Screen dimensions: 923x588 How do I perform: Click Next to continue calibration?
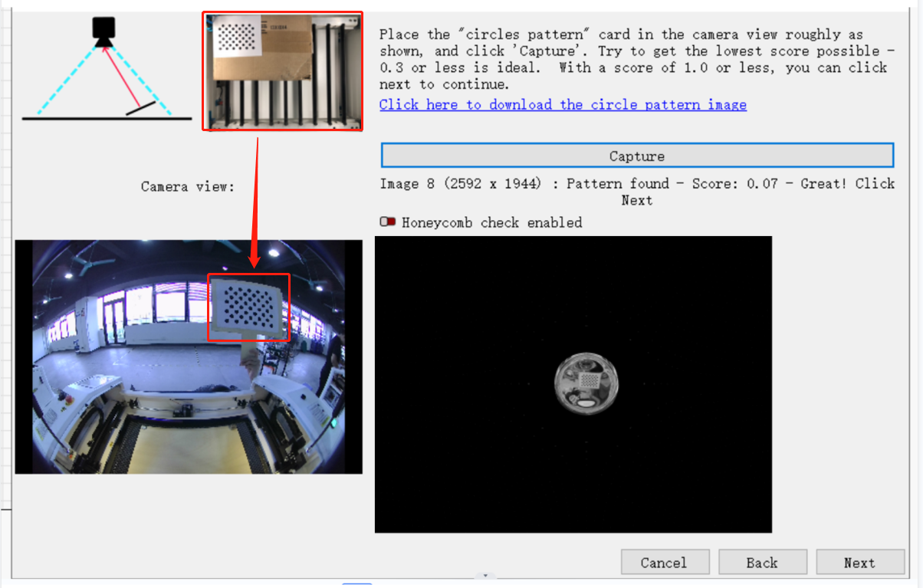pos(859,563)
